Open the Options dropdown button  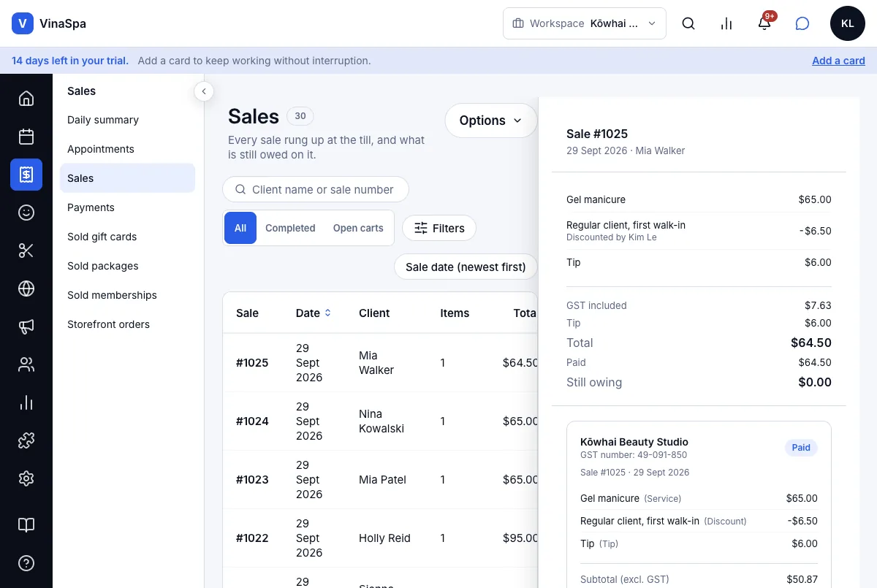click(491, 121)
